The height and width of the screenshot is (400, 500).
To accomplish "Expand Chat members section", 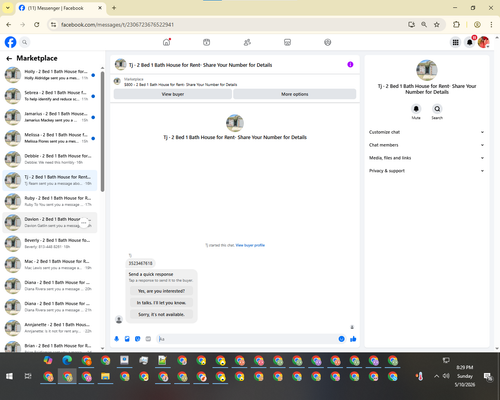I will (426, 145).
